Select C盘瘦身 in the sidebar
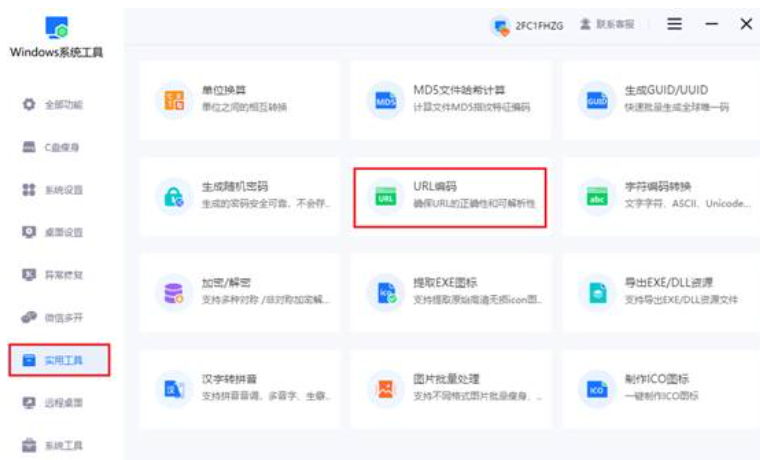The height and width of the screenshot is (460, 760). point(54,147)
